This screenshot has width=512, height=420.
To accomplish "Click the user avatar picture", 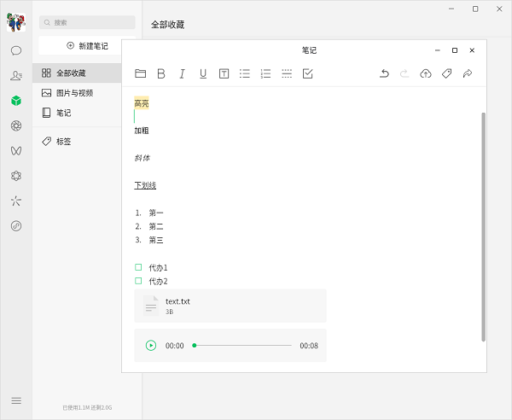I will [x=16, y=22].
